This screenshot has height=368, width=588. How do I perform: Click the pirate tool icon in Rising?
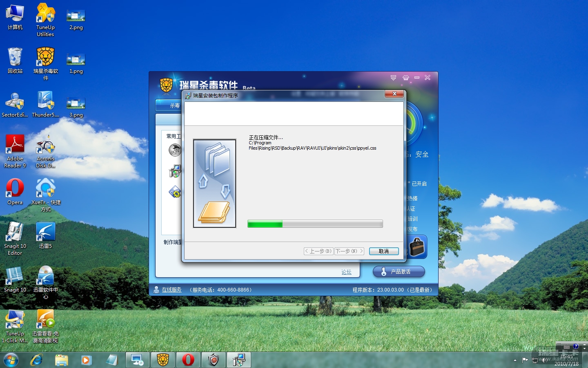coord(175,150)
